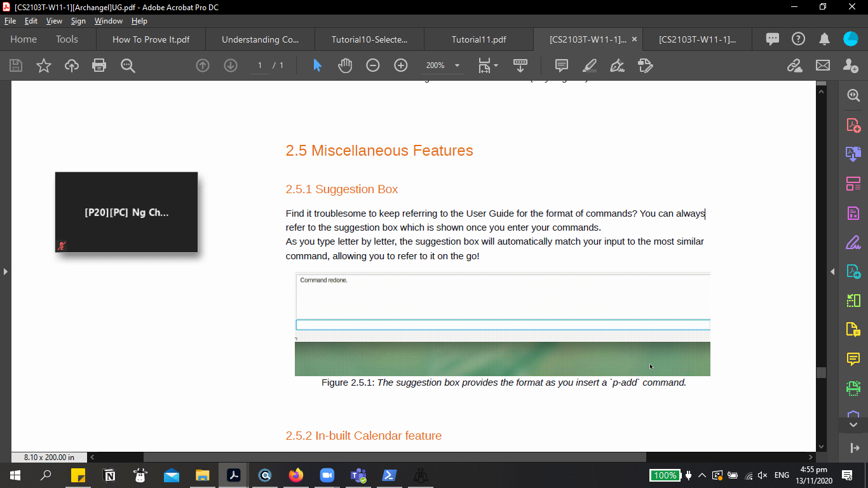The width and height of the screenshot is (868, 488).
Task: Select the Highlight text tool
Action: [590, 65]
